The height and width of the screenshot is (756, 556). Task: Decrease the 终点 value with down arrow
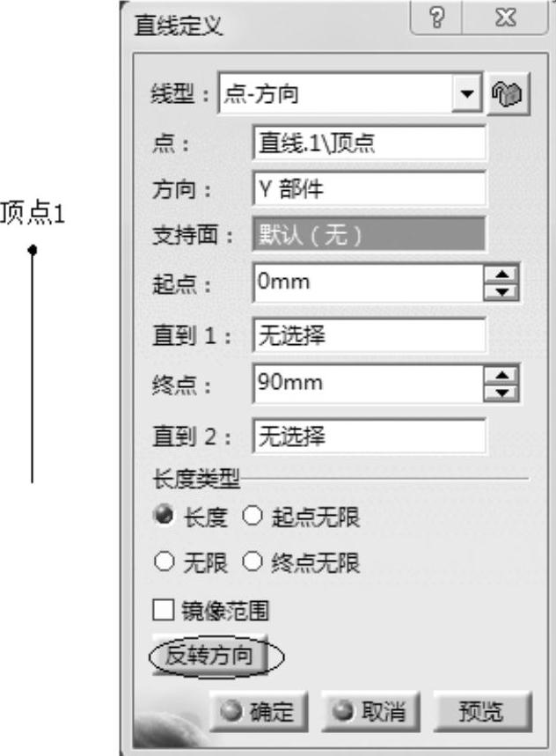pos(501,391)
